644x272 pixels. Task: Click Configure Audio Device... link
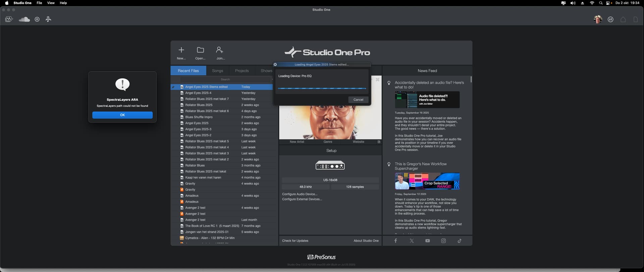tap(300, 194)
